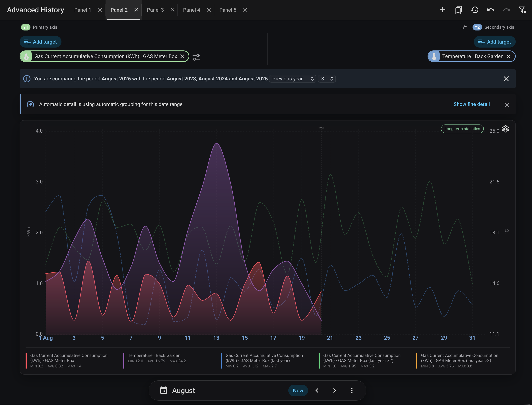Toggle the last year ×2 gas legend

click(362, 361)
